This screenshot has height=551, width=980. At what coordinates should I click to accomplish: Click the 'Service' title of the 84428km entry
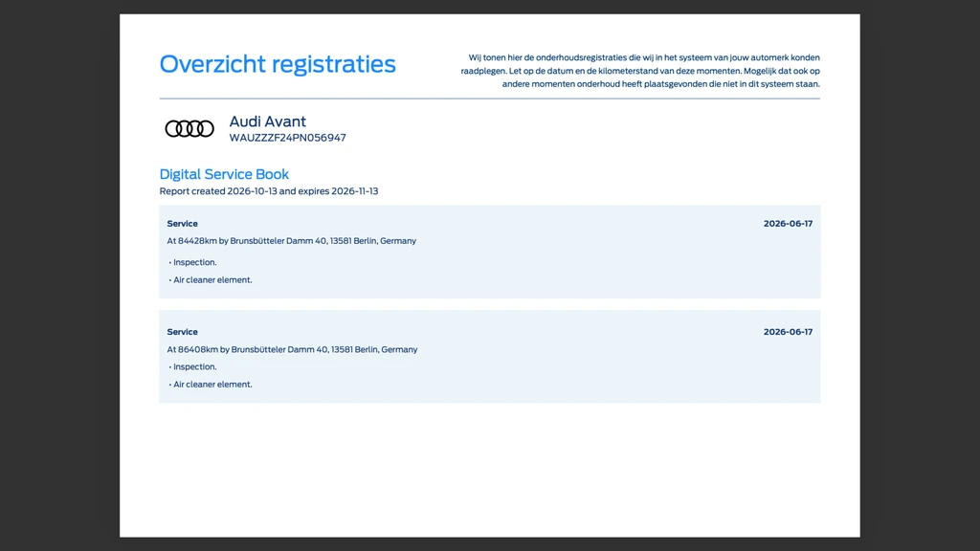tap(183, 224)
